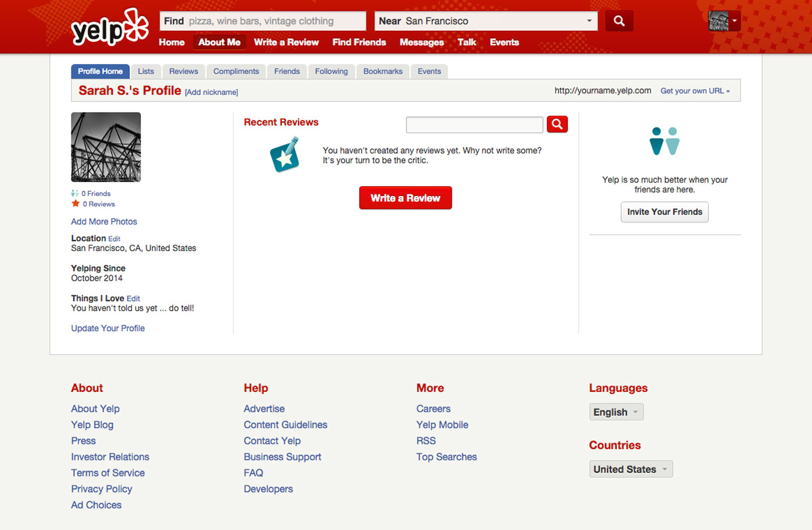Screen dimensions: 812x530
Task: Open FAQ footer link
Action: (x=253, y=473)
